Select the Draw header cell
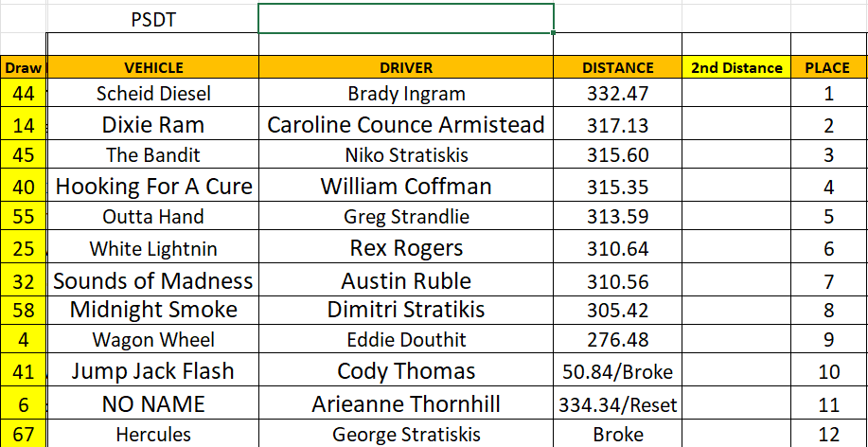Screen dimensions: 868x447 tap(23, 67)
